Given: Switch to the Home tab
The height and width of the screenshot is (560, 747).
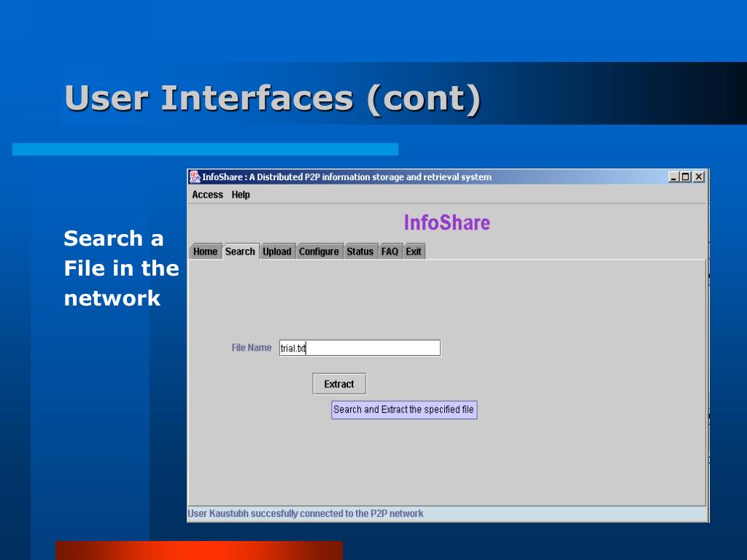Looking at the screenshot, I should click(205, 252).
